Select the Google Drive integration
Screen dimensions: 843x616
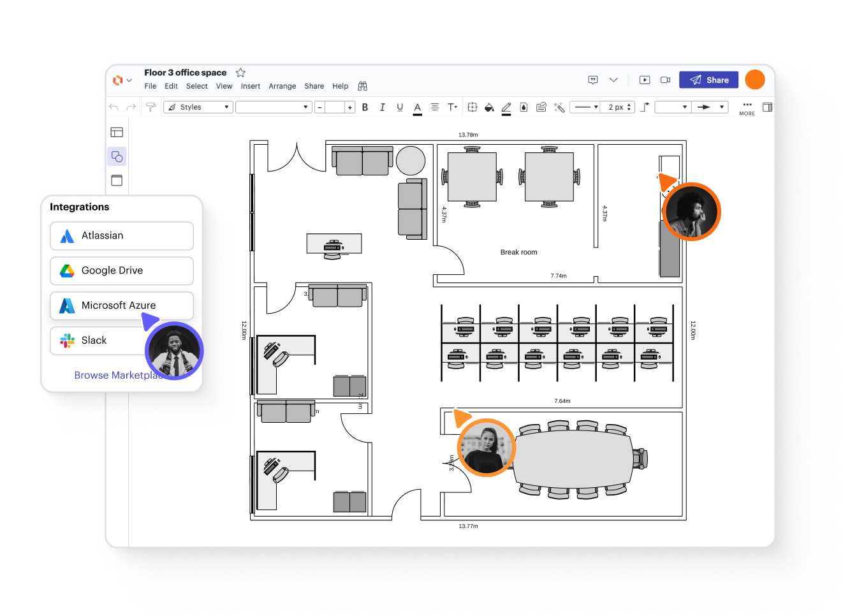click(121, 270)
